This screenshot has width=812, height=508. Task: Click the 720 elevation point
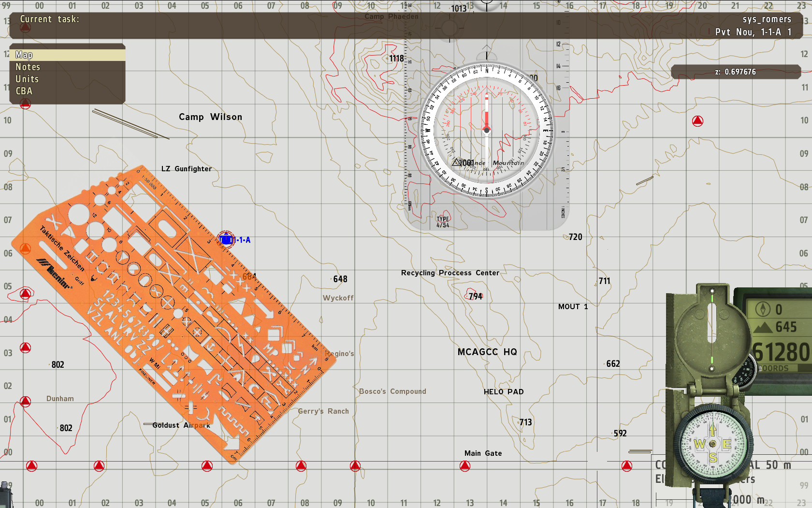pyautogui.click(x=575, y=237)
